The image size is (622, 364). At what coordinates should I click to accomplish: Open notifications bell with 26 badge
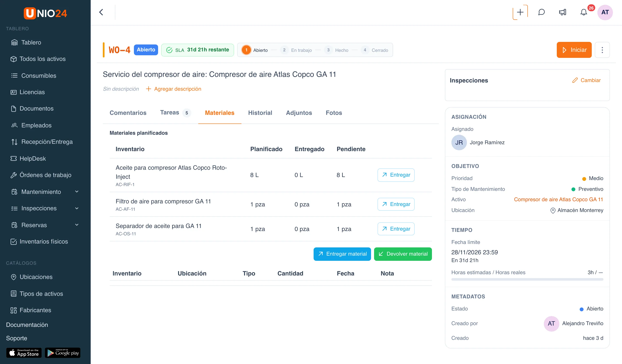pyautogui.click(x=584, y=12)
